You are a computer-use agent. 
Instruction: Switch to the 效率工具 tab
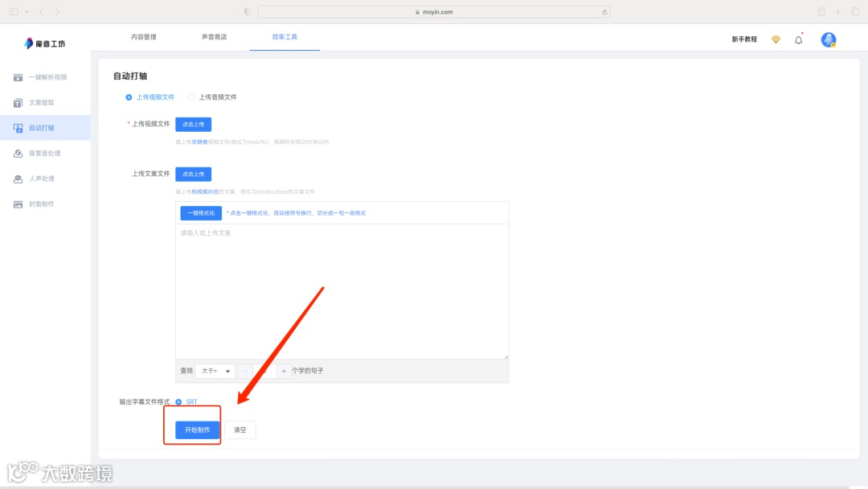[x=285, y=37]
